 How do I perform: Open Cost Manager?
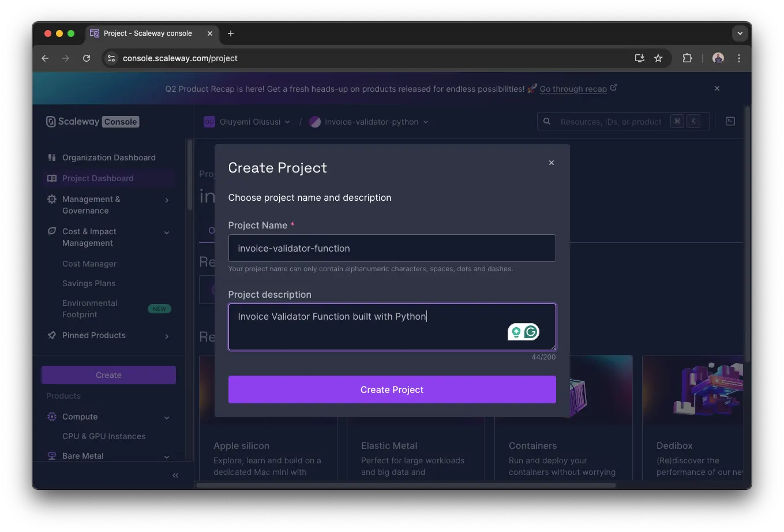point(89,264)
